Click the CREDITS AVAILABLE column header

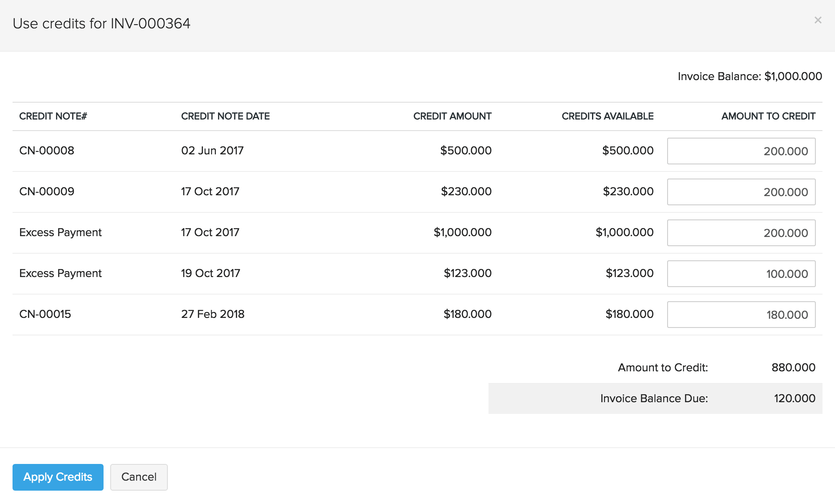pos(607,116)
